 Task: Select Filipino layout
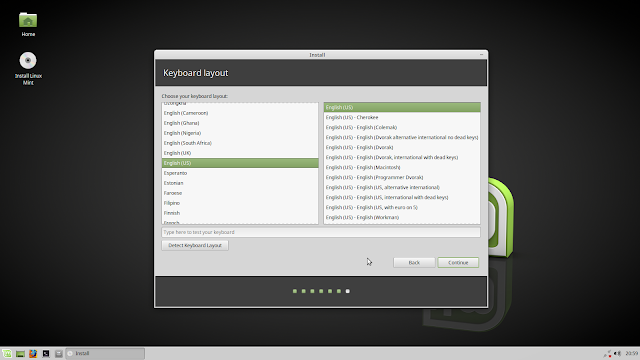point(240,203)
